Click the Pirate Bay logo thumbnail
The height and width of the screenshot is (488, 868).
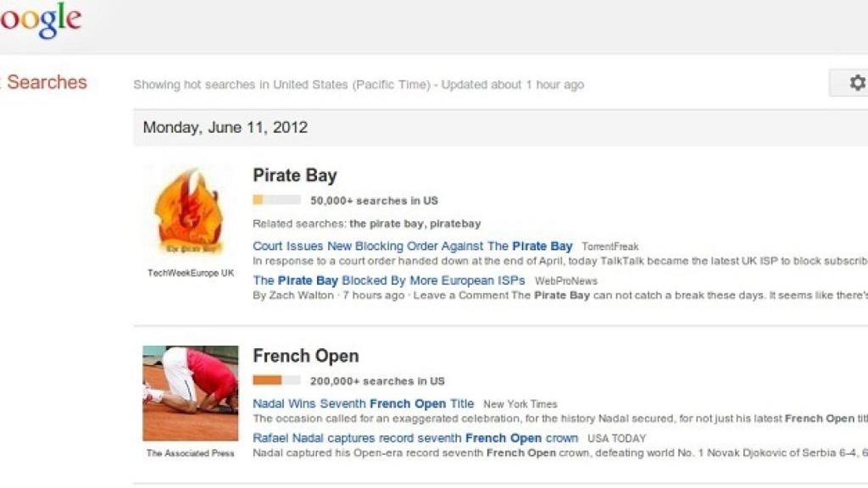click(190, 213)
